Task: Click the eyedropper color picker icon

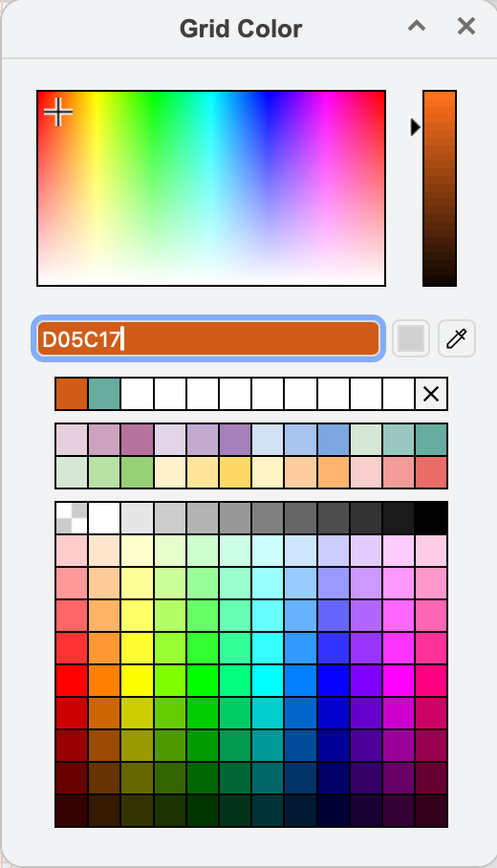Action: pyautogui.click(x=457, y=338)
